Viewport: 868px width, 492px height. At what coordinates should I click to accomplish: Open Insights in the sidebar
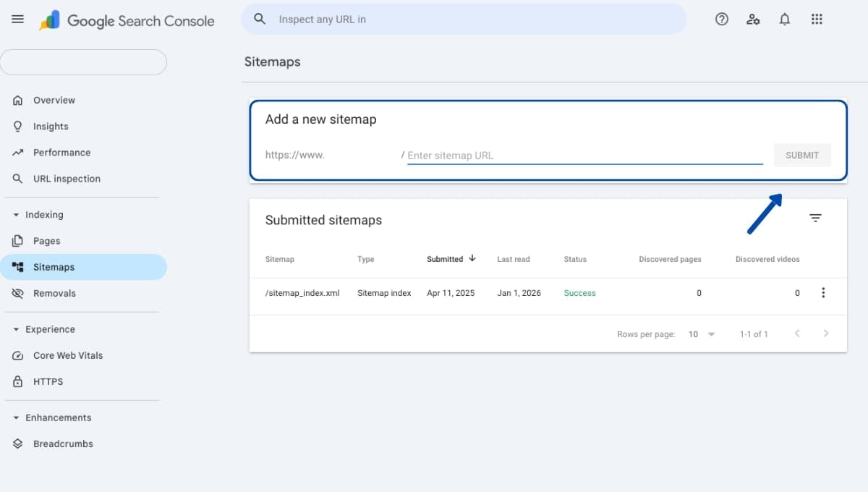coord(83,126)
